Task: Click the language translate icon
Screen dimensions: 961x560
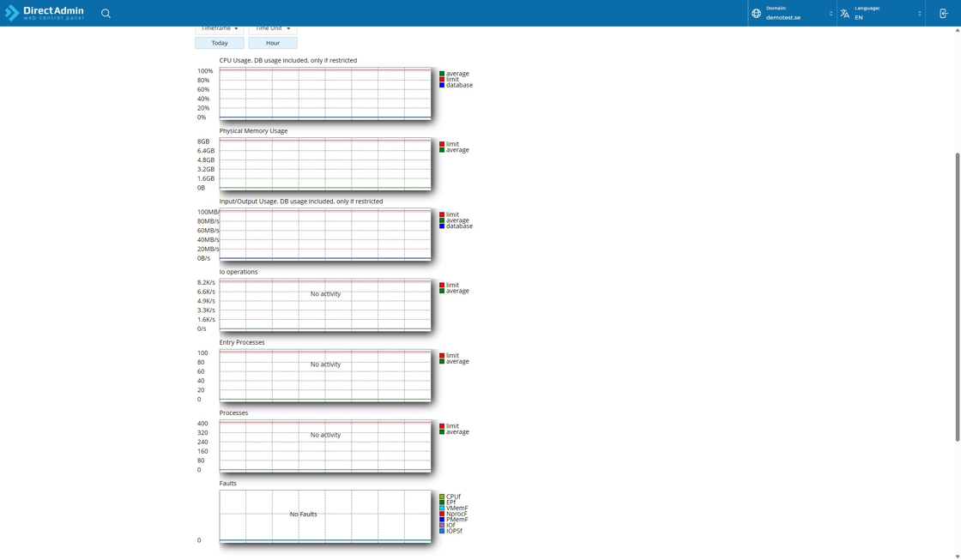Action: pyautogui.click(x=844, y=14)
